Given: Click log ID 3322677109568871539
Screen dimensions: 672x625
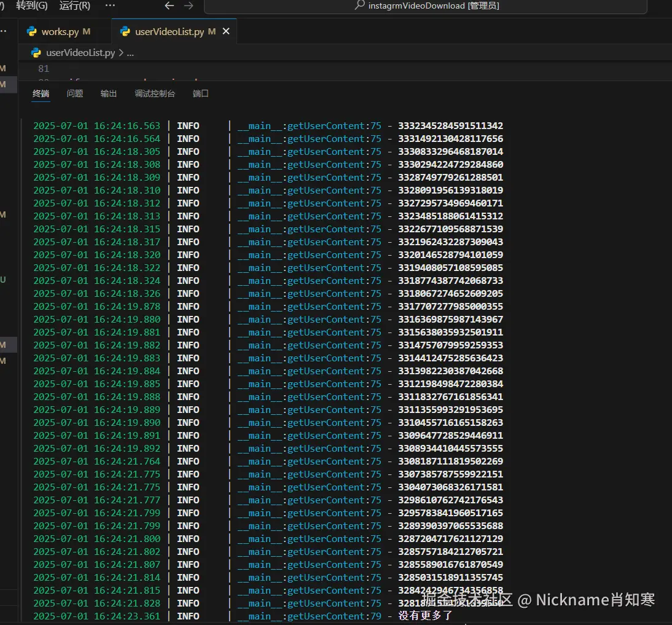Looking at the screenshot, I should [450, 229].
